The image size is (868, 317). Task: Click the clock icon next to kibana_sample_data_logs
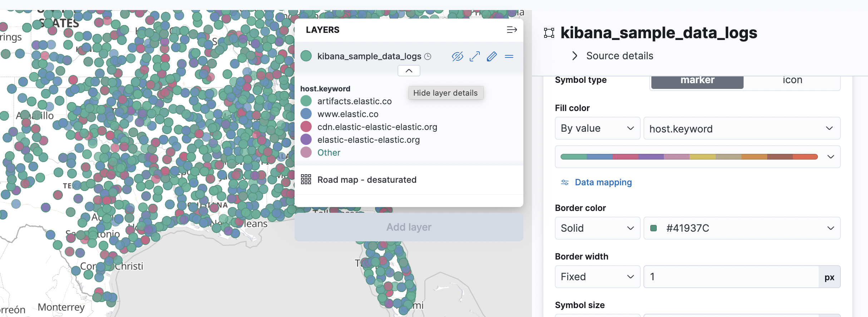coord(428,56)
